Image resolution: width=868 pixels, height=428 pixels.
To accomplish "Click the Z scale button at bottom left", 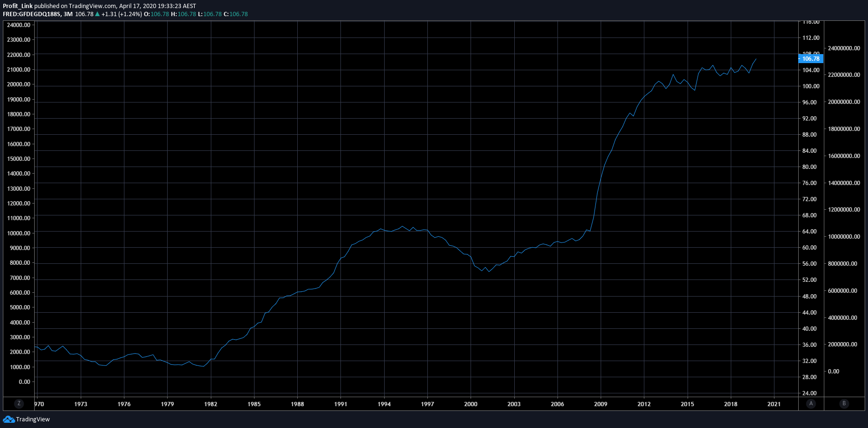I will pyautogui.click(x=19, y=404).
